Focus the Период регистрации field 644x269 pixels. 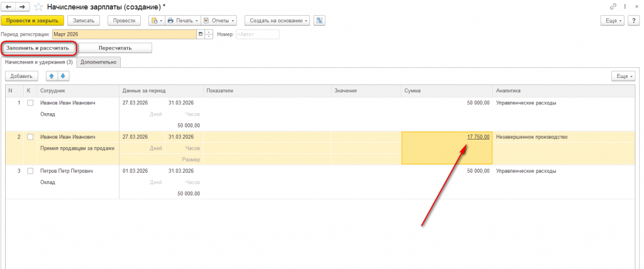[x=125, y=35]
